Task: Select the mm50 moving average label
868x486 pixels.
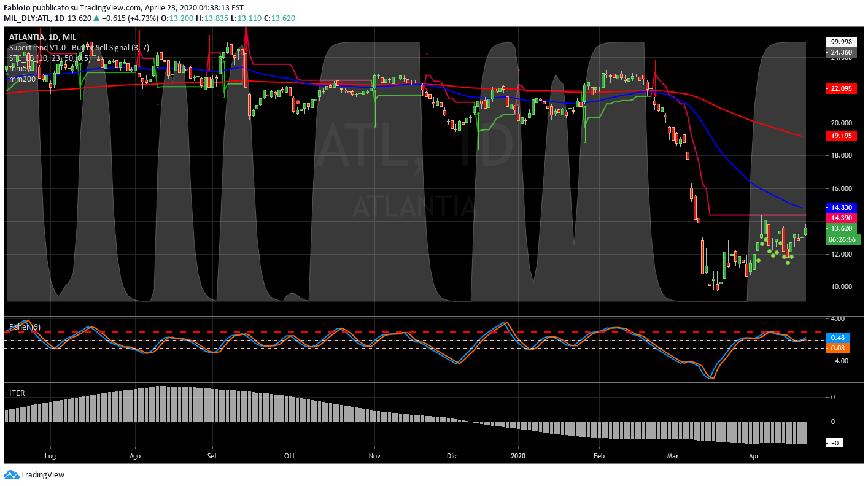Action: 20,69
